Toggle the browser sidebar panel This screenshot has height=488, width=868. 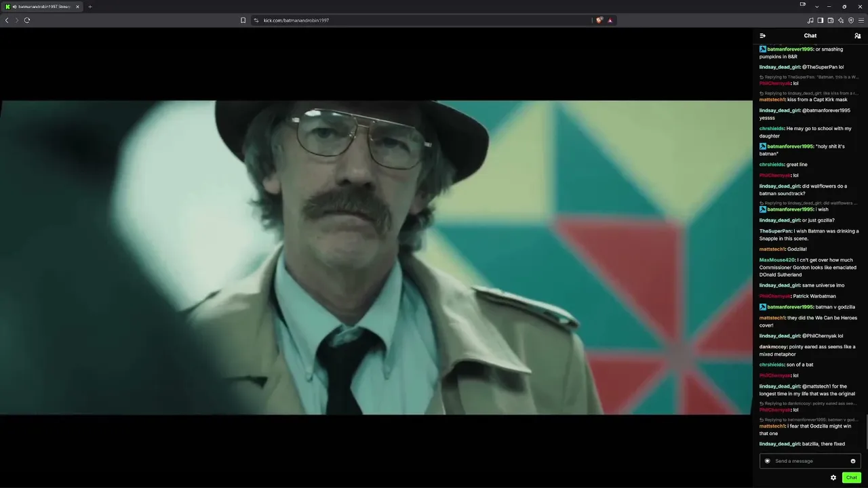pos(821,20)
